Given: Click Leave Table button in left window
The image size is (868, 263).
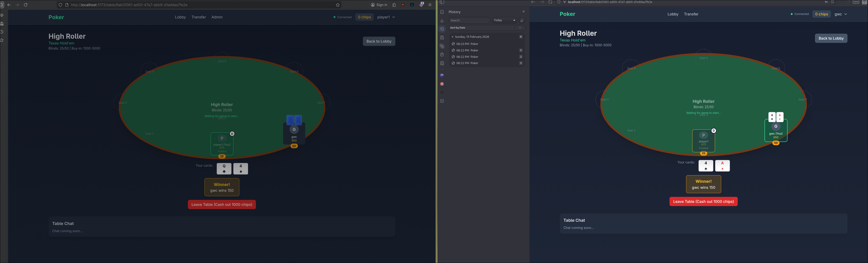Looking at the screenshot, I should [x=222, y=204].
